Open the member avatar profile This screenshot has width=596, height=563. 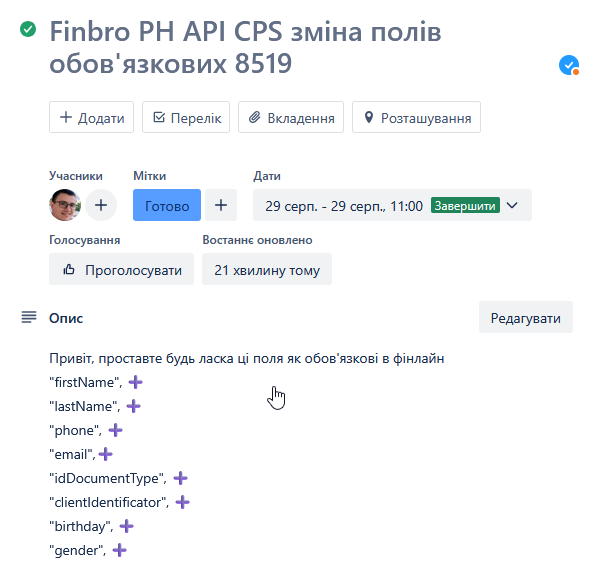[x=65, y=205]
